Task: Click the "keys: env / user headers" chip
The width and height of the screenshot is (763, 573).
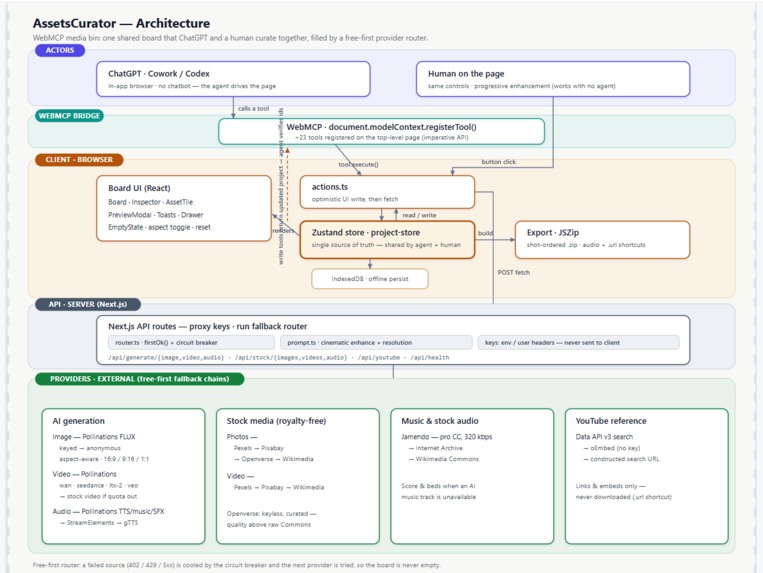Action: (579, 342)
